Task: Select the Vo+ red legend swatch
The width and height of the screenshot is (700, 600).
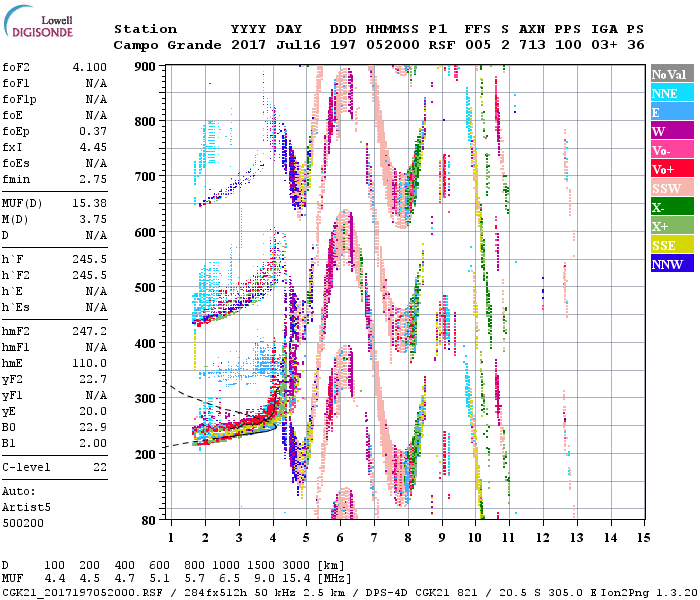Action: 671,169
